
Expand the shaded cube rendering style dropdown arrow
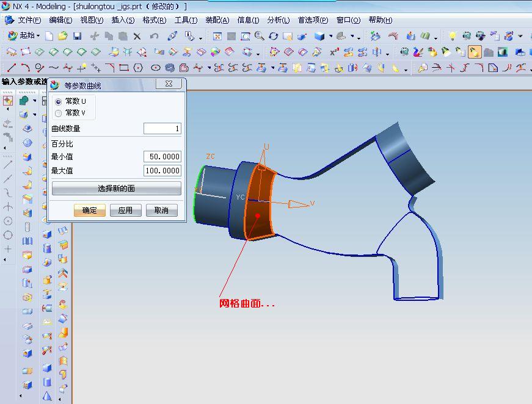pos(331,35)
